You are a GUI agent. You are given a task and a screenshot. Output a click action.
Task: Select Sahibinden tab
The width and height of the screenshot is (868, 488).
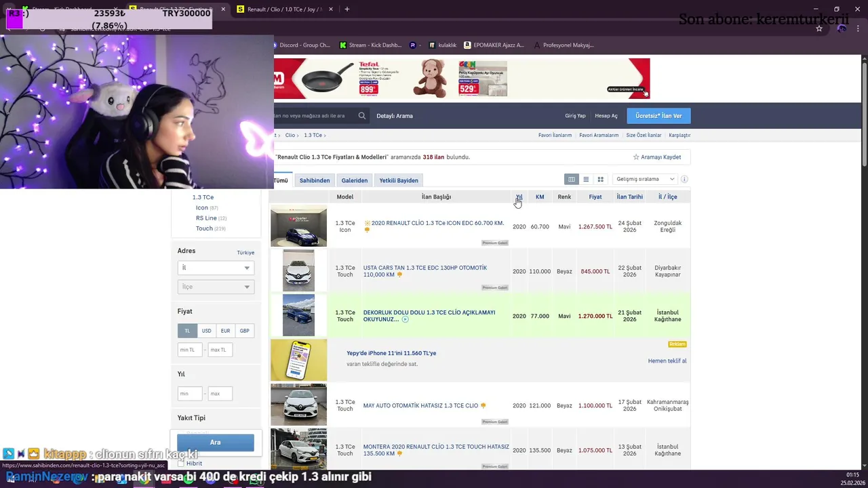coord(315,181)
